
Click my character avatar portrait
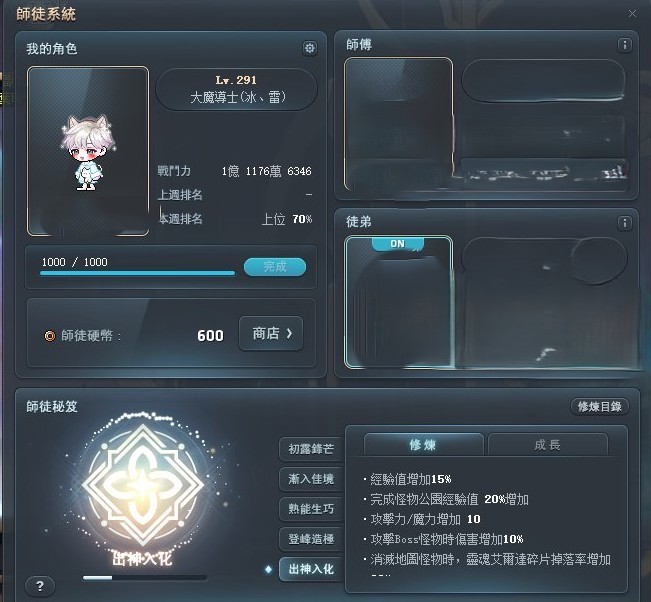point(88,151)
